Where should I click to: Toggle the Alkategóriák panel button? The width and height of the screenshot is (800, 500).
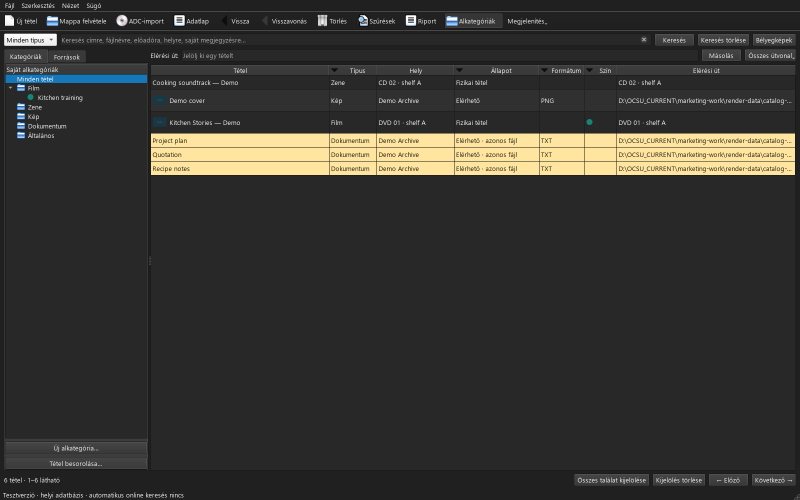pos(471,21)
